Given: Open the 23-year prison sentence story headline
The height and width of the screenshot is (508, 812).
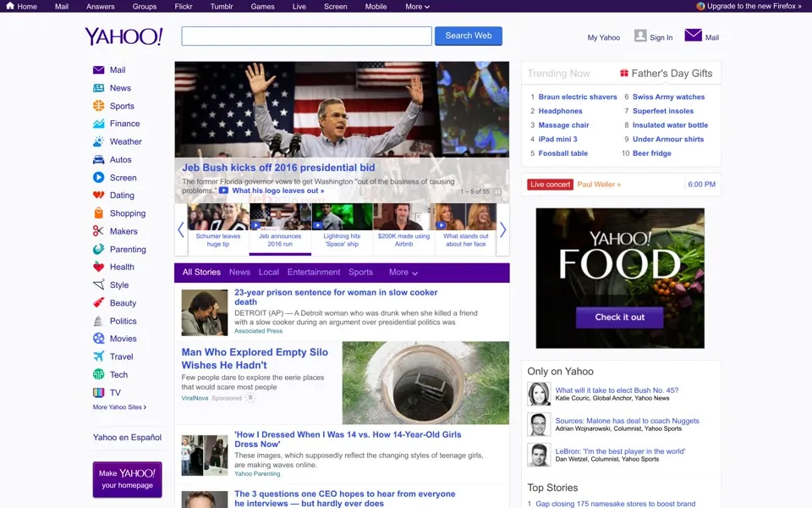Looking at the screenshot, I should point(336,297).
